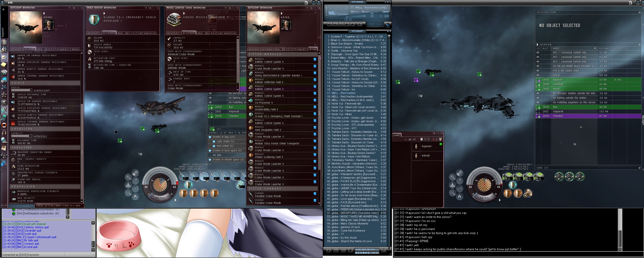Select smallest font size in Gang window
This screenshot has width=644, height=258.
coord(405,139)
